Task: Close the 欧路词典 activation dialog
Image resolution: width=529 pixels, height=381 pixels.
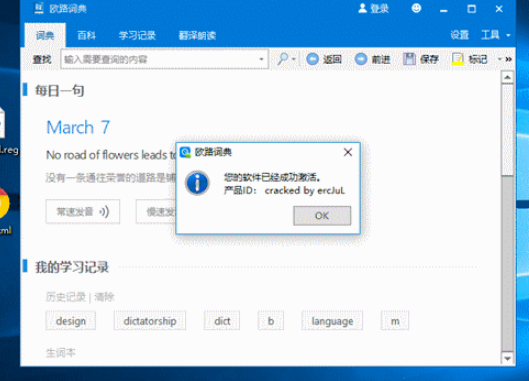Action: (348, 152)
